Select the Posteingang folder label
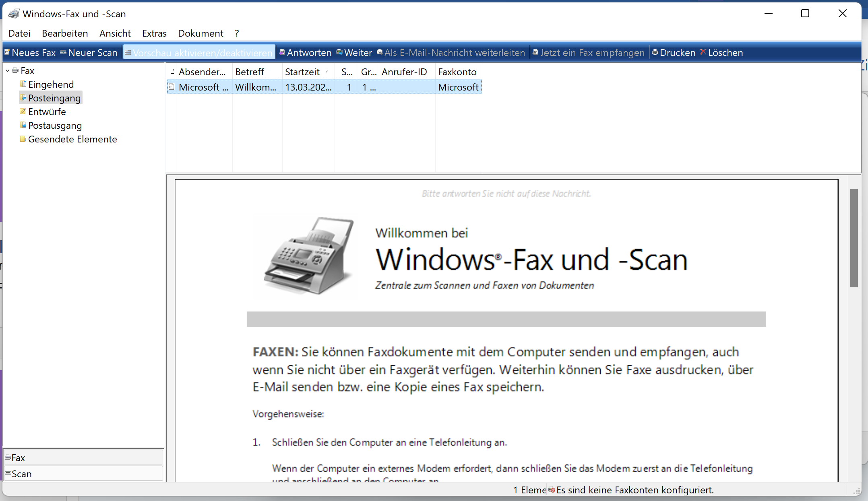868x501 pixels. point(54,98)
